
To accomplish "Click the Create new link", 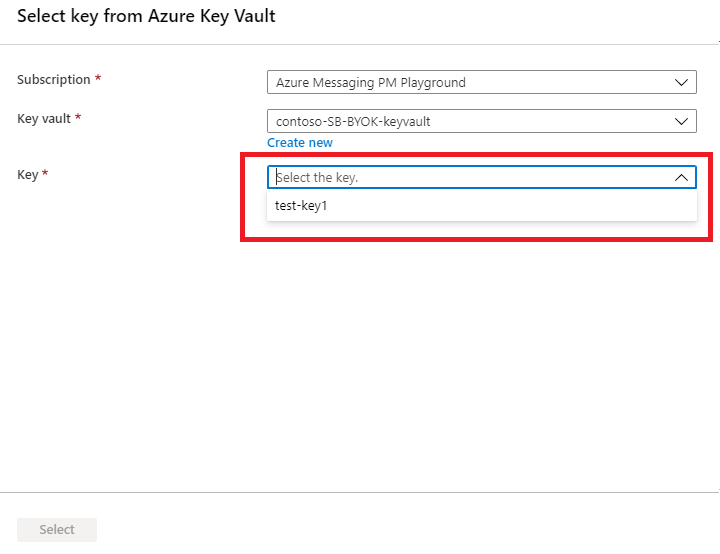I will coord(300,143).
